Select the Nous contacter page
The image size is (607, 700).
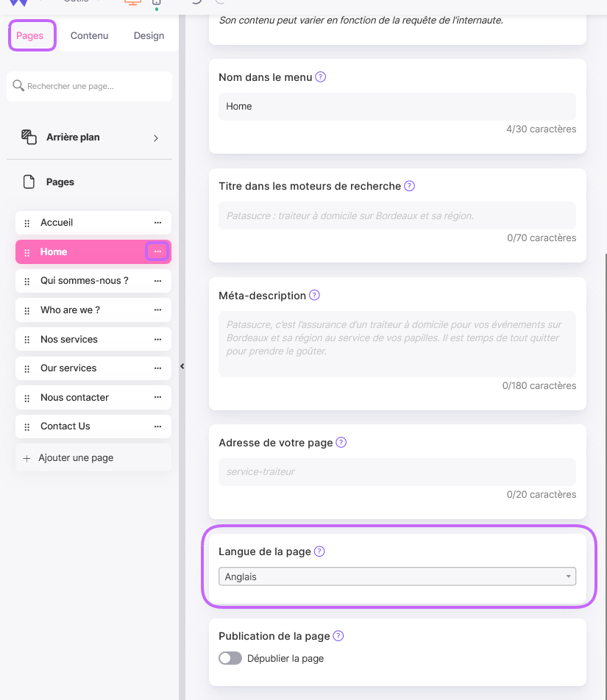74,397
